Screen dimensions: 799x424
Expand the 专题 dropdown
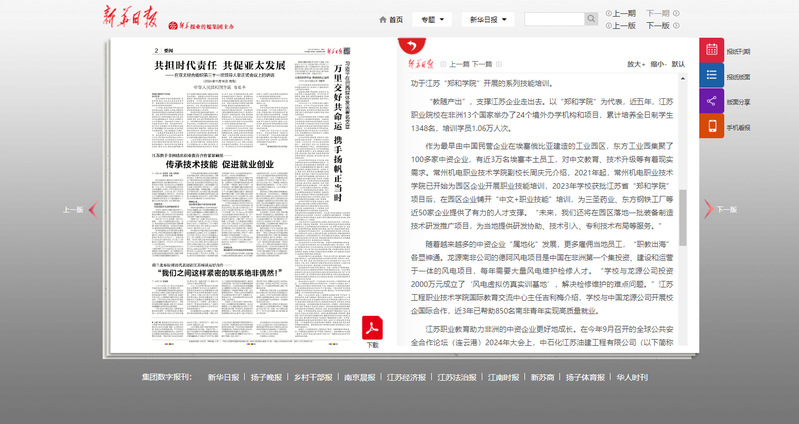433,19
